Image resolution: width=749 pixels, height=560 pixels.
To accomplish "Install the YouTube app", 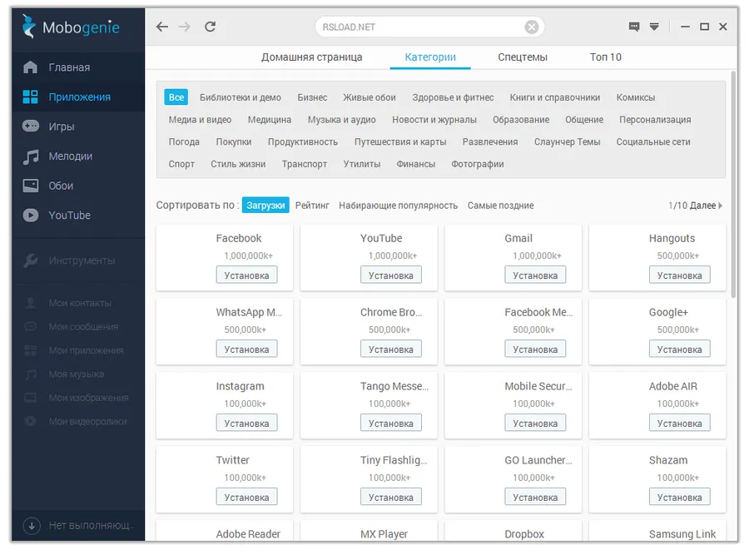I will coord(391,275).
